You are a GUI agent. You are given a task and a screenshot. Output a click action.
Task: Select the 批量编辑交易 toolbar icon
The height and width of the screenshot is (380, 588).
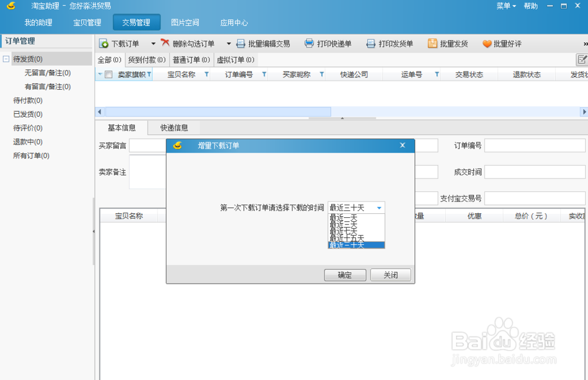pyautogui.click(x=240, y=43)
